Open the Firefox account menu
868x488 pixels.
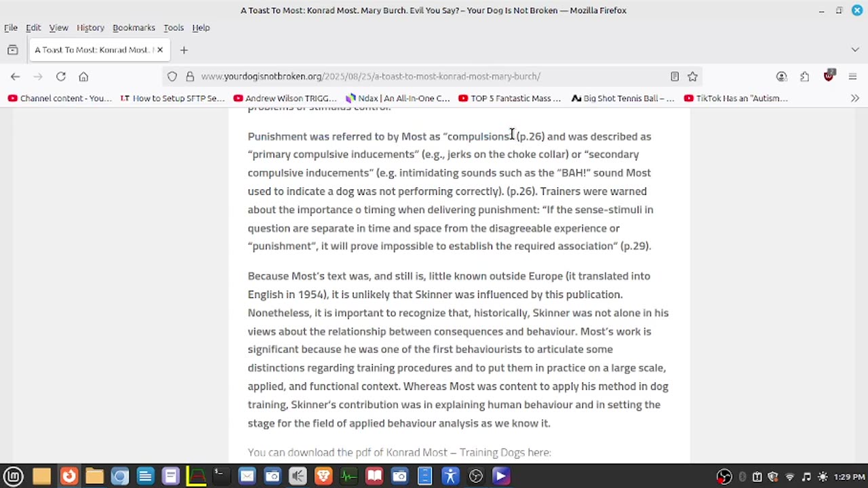click(x=782, y=77)
